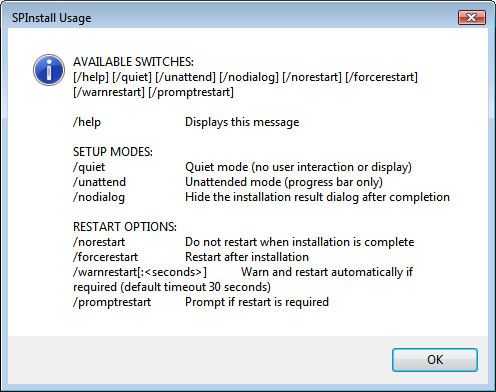The width and height of the screenshot is (496, 392).
Task: Click the OK button
Action: point(435,360)
